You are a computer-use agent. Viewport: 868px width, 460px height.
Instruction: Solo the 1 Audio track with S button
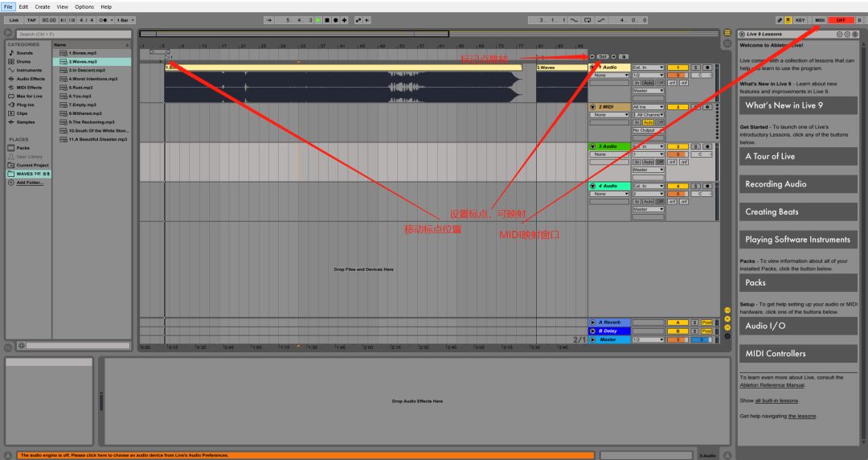coord(695,68)
